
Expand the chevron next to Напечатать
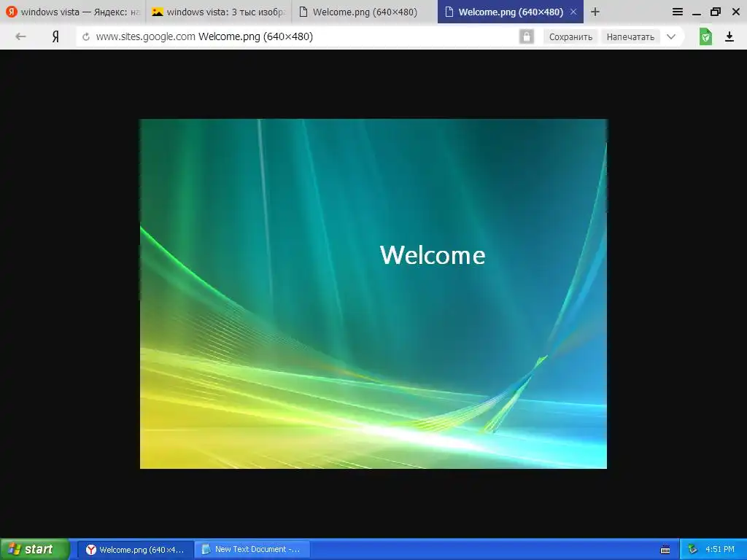click(x=671, y=36)
